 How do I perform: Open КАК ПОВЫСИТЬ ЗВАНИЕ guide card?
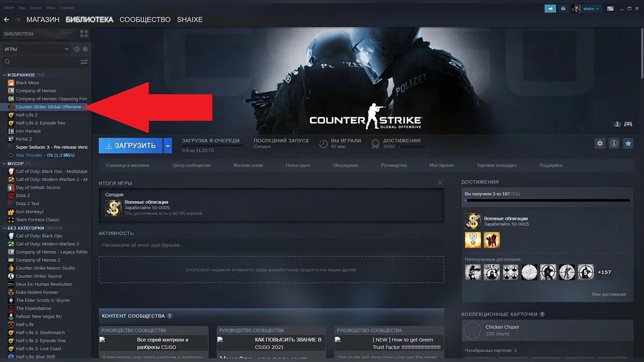(271, 342)
